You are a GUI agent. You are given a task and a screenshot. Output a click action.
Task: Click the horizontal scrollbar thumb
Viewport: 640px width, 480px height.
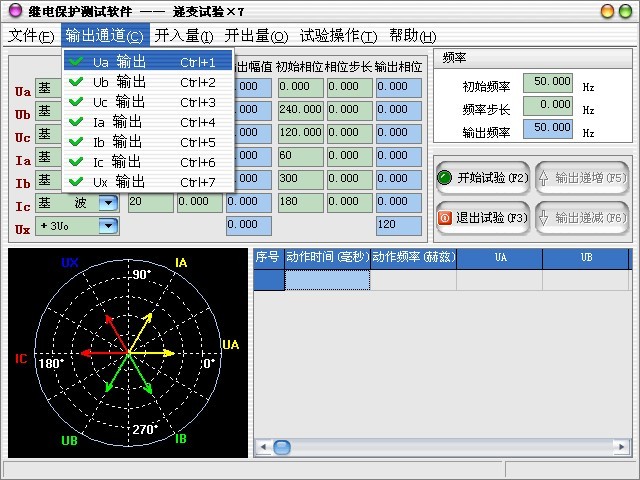point(282,447)
